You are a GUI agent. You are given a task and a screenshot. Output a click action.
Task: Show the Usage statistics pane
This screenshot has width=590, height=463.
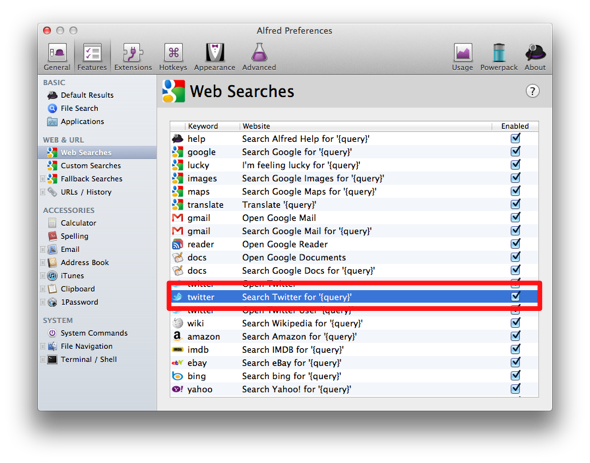462,56
